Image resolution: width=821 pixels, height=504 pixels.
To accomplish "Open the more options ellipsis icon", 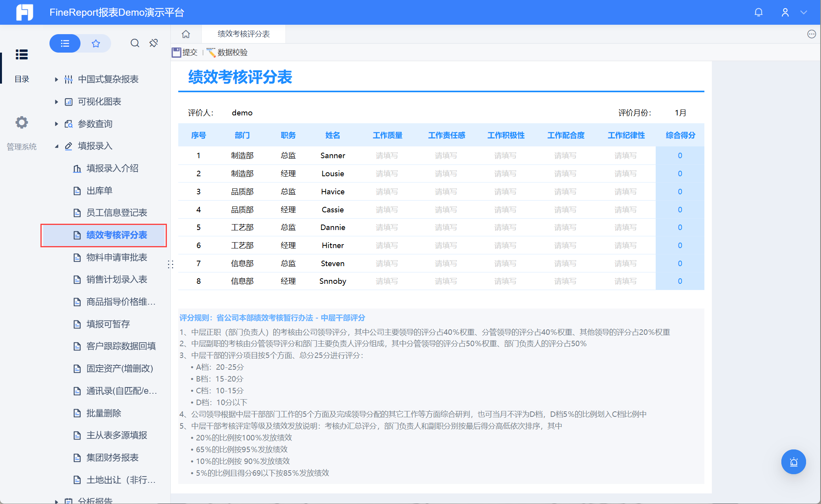I will pos(812,34).
